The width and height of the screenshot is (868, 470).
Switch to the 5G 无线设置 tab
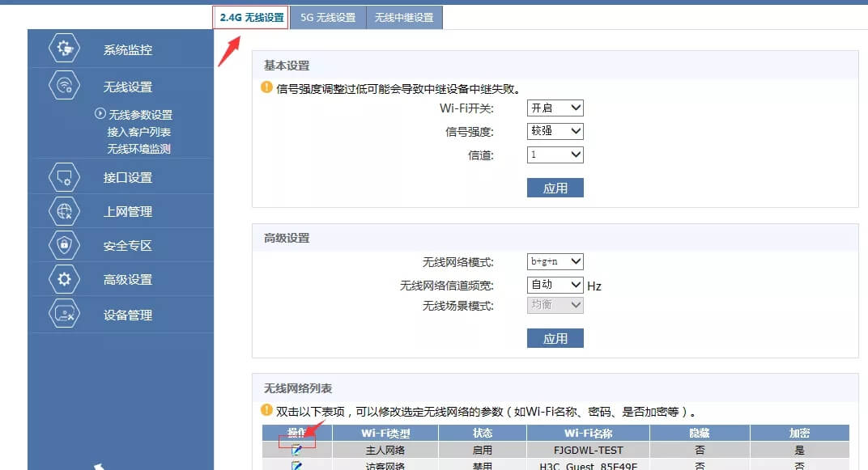(x=327, y=16)
